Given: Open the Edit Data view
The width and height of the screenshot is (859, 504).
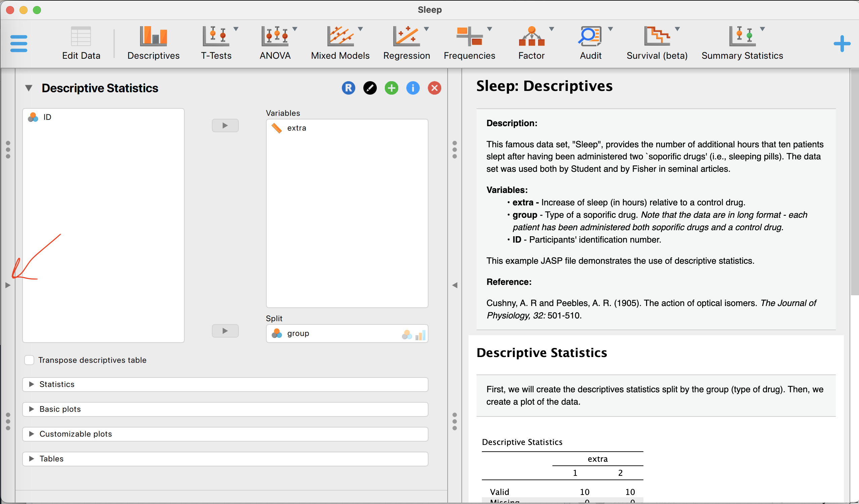Looking at the screenshot, I should tap(81, 43).
